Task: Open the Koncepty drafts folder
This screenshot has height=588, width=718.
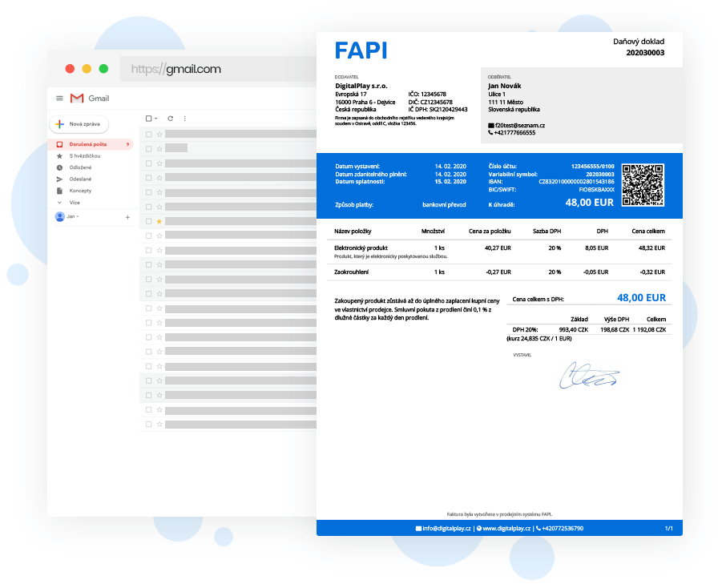Action: pyautogui.click(x=81, y=191)
